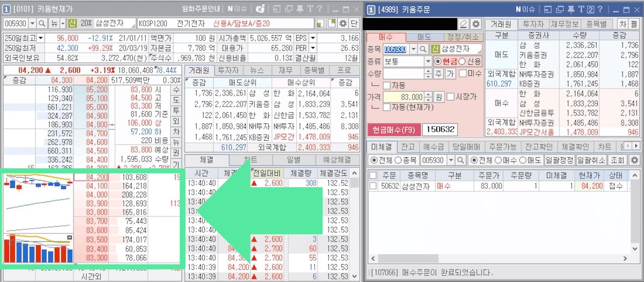Click green 신 icon before 삼성전자 in order form
644x282 pixels.
coord(435,49)
